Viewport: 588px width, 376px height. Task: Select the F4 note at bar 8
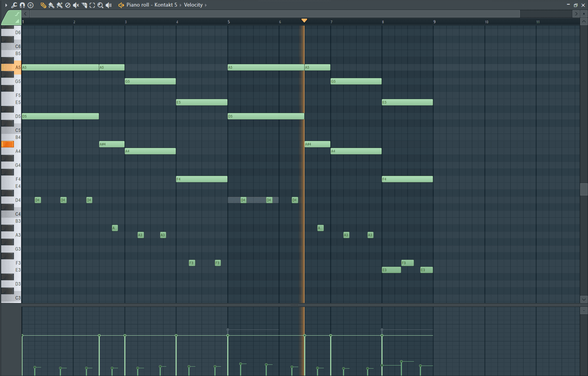[407, 179]
